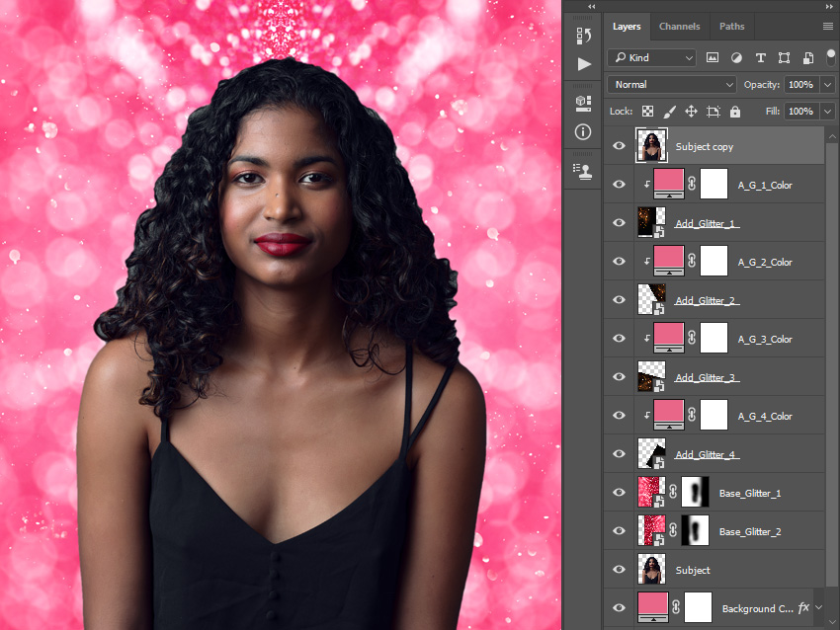
Task: Select the Base_Glitter_2 layer mask thumbnail
Action: coord(695,530)
